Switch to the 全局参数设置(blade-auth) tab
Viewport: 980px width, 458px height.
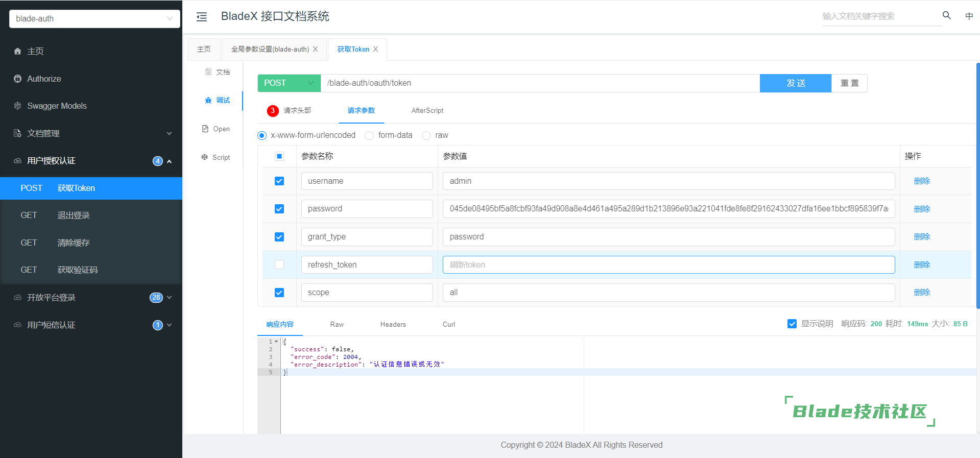[x=270, y=49]
